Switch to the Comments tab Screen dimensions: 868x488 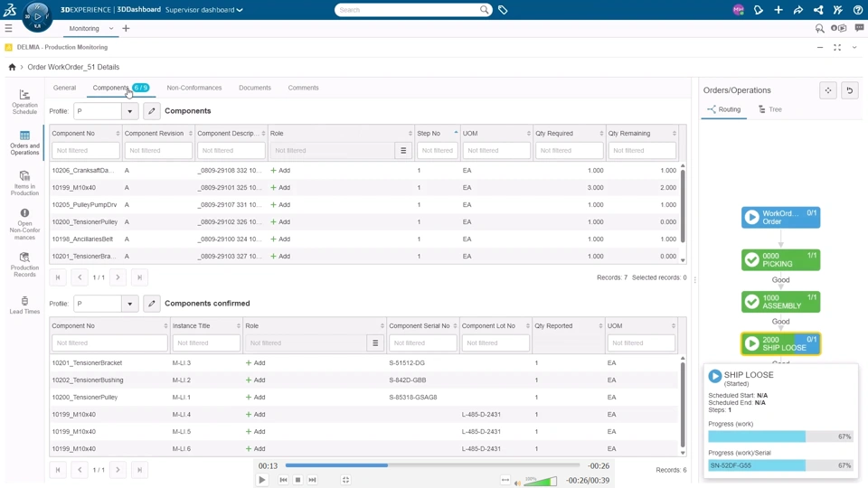304,88
